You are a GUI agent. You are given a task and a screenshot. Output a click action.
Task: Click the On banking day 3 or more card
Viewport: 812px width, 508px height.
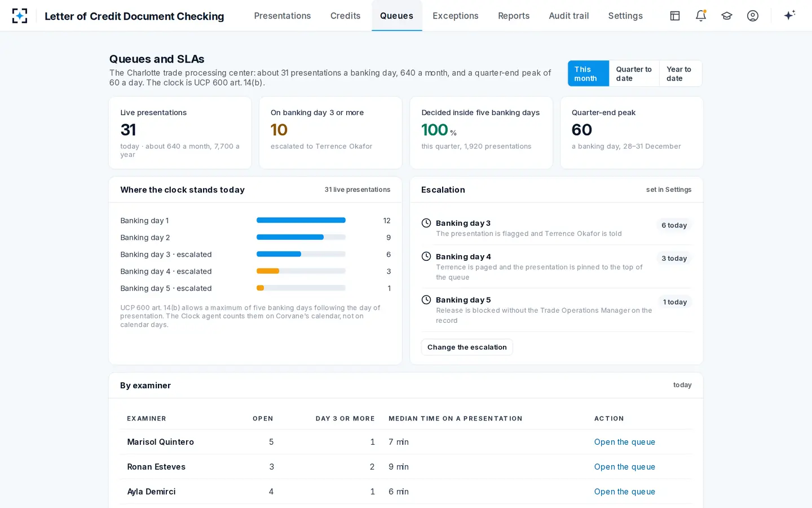tap(330, 133)
